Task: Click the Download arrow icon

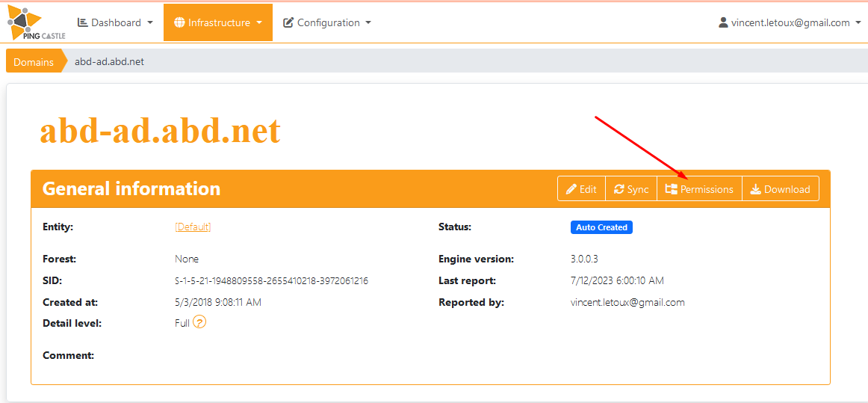Action: coord(755,190)
